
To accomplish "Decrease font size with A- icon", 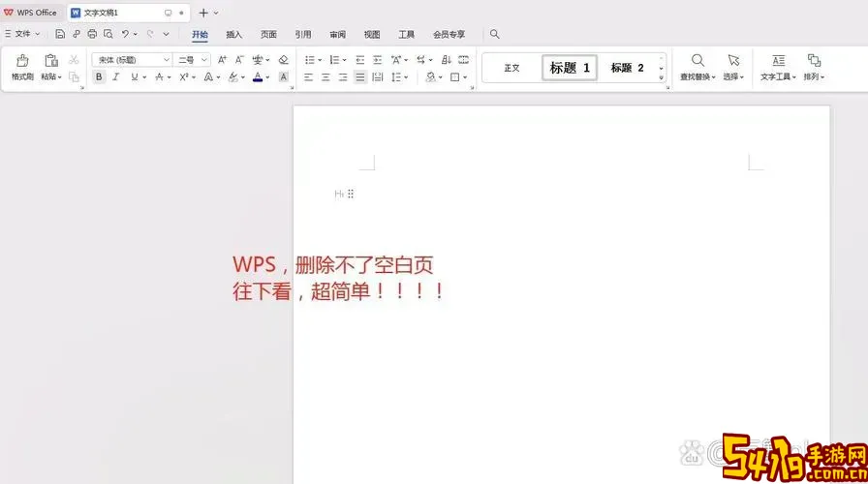I will point(239,60).
